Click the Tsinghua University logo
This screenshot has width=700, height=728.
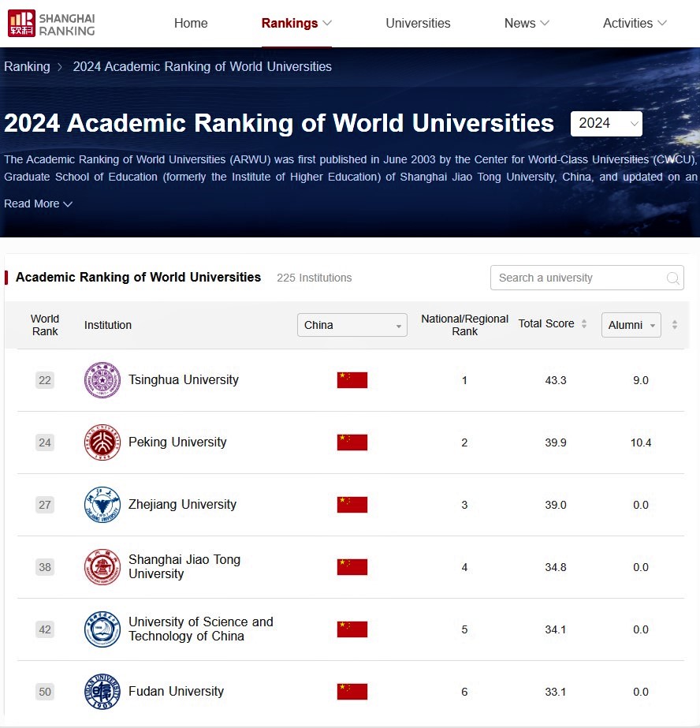coord(102,380)
